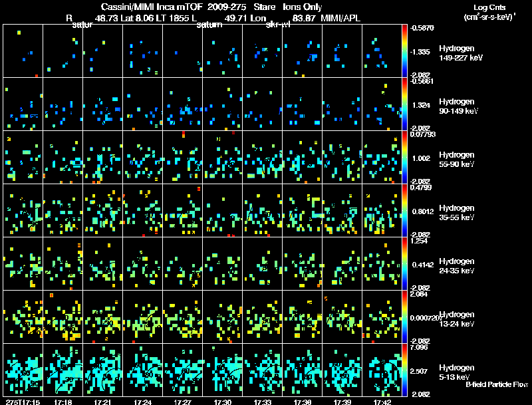Open the 5-13 keV panel at 17:42

[382, 370]
